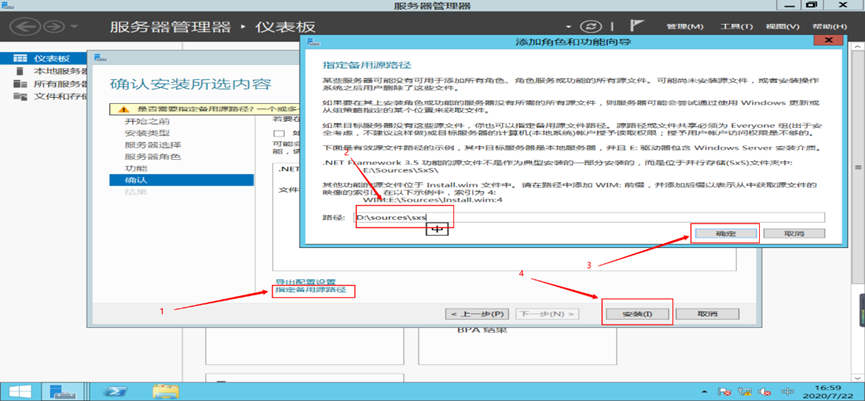Click the 上一步(P) button
The height and width of the screenshot is (401, 865).
pos(476,313)
